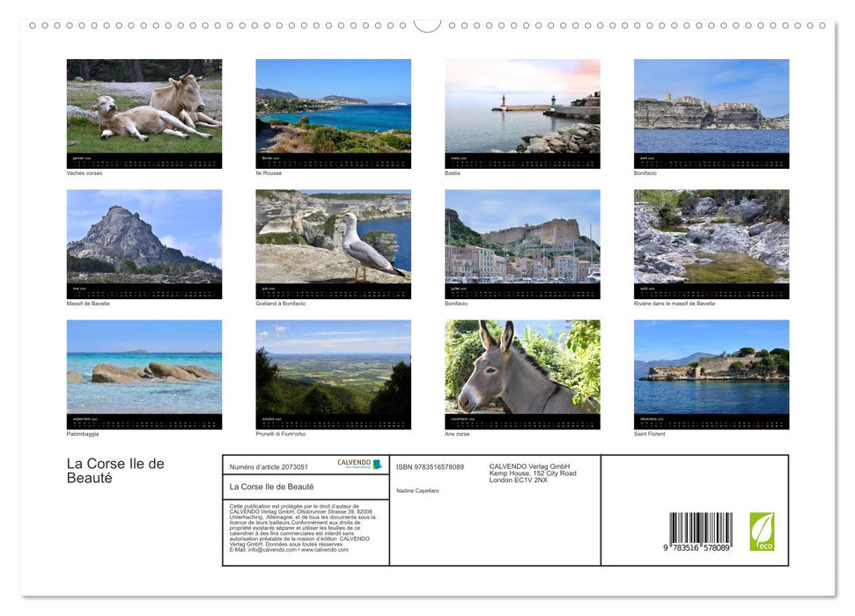Select the Nadine Capellaro author label
Viewport: 855px width, 616px height.
[417, 491]
